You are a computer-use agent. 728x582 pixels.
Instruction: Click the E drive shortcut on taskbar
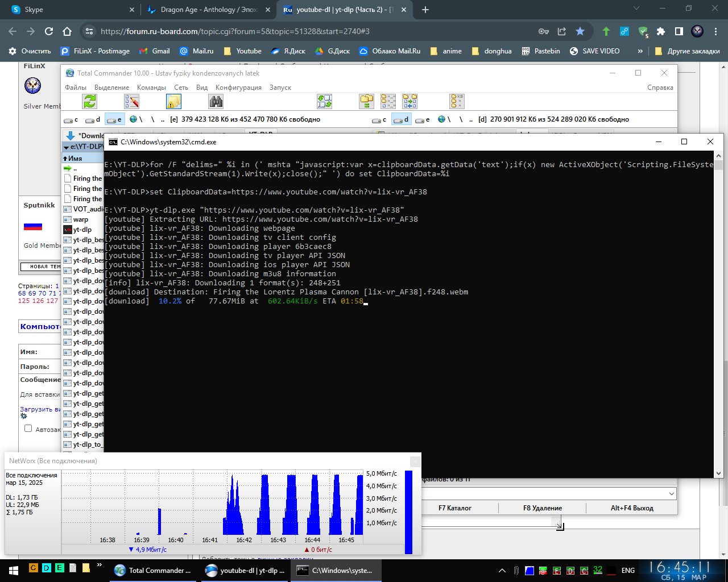click(x=59, y=567)
